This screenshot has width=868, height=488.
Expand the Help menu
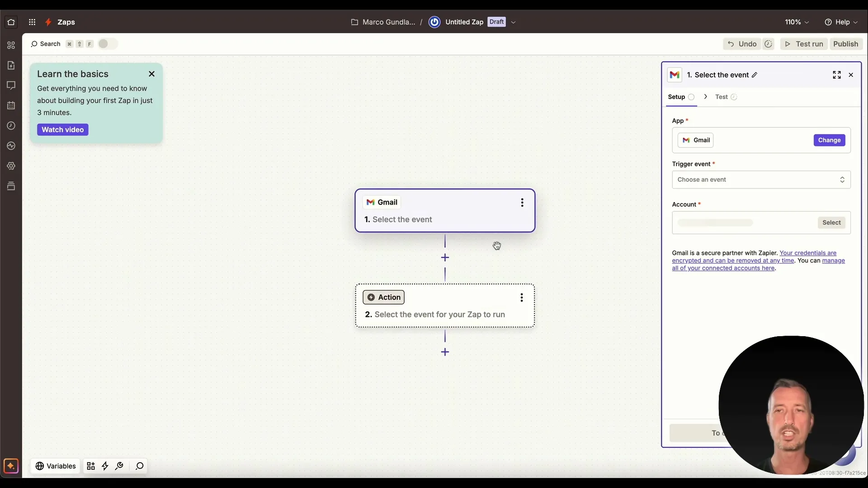[x=841, y=22]
